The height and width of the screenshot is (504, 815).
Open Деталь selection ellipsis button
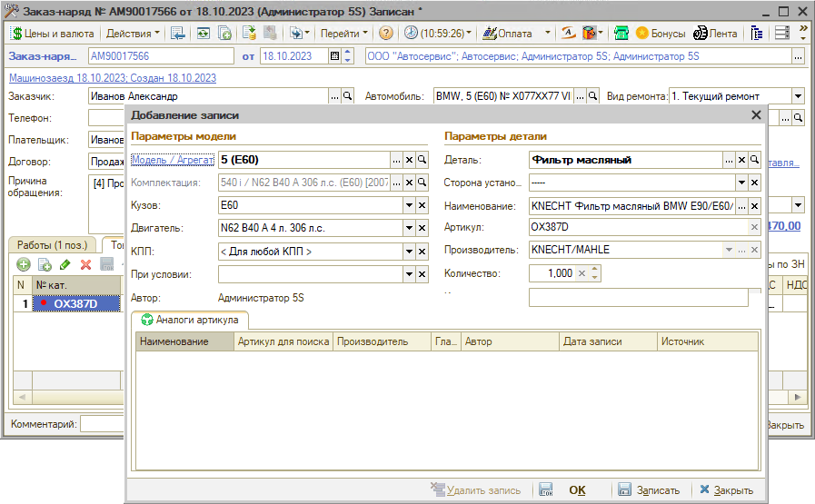point(730,160)
